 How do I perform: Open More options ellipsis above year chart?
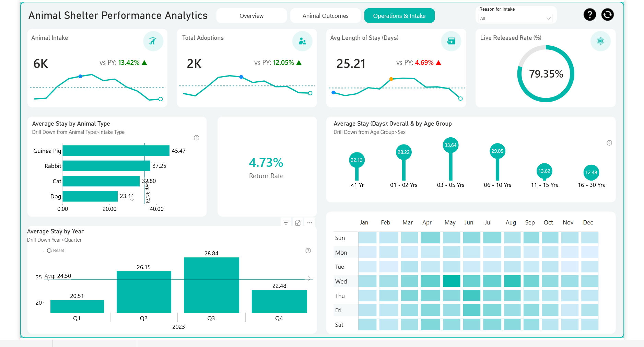(309, 223)
